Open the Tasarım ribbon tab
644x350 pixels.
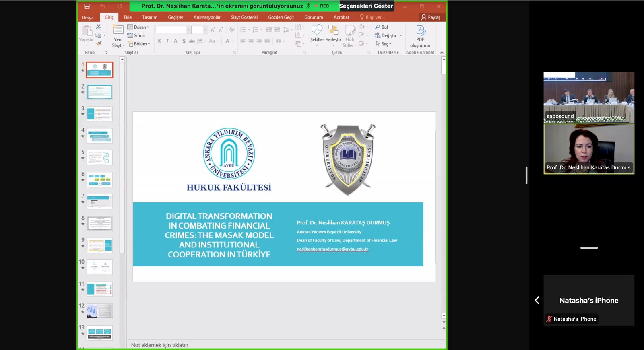149,17
